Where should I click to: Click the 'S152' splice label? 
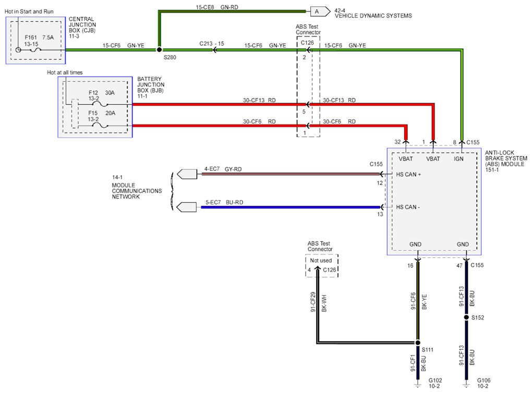click(x=478, y=318)
